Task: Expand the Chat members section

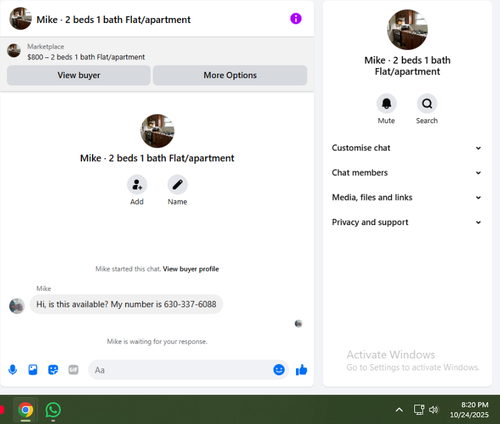Action: pos(407,173)
